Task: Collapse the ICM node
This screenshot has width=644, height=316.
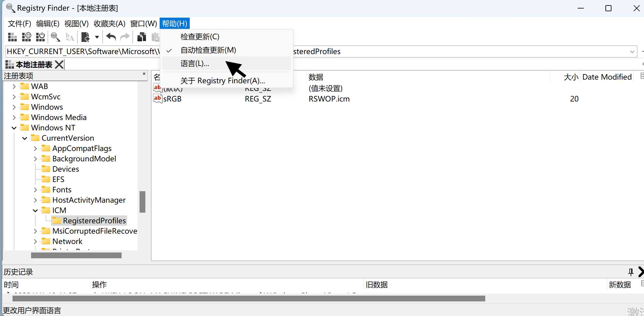Action: (x=35, y=211)
